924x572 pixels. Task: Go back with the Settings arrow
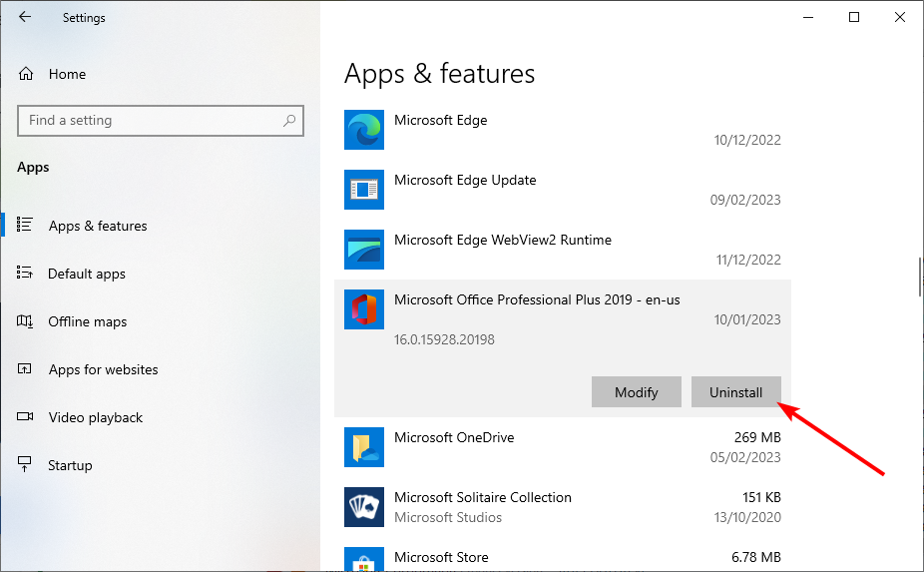[x=25, y=17]
